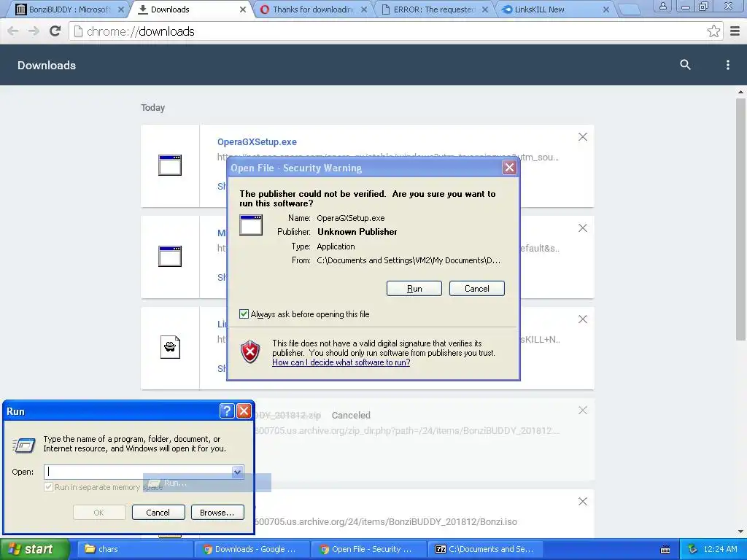Close the LinksKILL New tab
This screenshot has width=747, height=560.
click(606, 9)
